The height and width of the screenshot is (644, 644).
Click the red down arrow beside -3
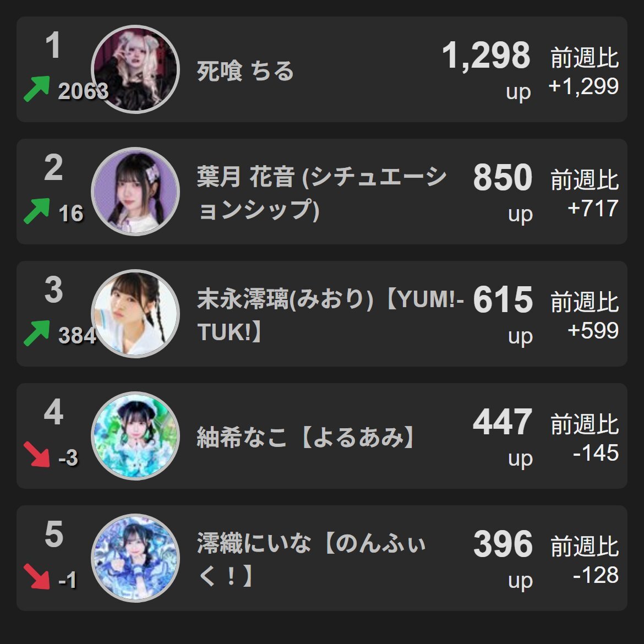coord(36,454)
